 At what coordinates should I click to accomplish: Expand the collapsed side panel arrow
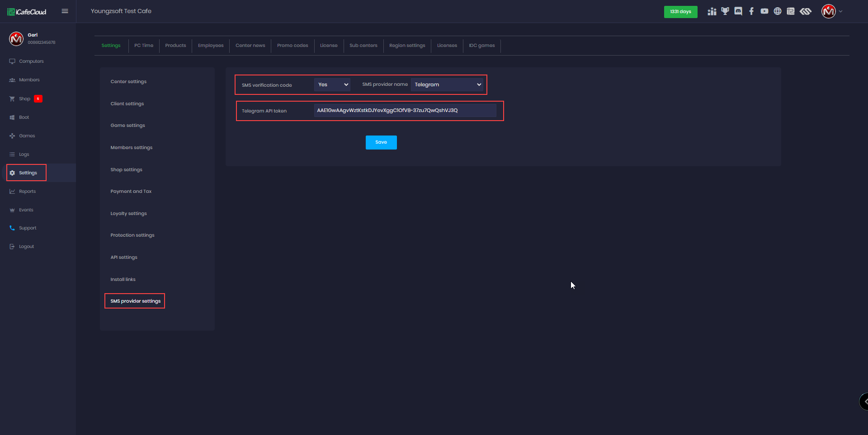point(864,401)
